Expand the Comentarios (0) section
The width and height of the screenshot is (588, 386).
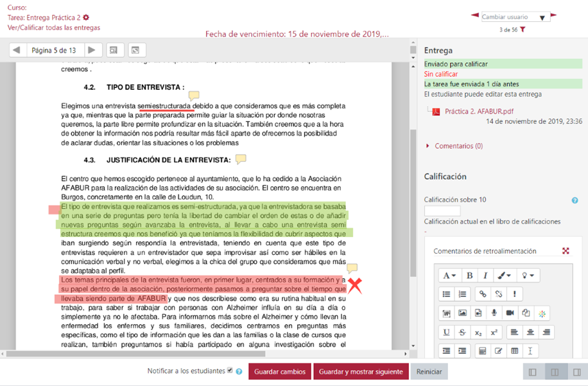pos(458,146)
